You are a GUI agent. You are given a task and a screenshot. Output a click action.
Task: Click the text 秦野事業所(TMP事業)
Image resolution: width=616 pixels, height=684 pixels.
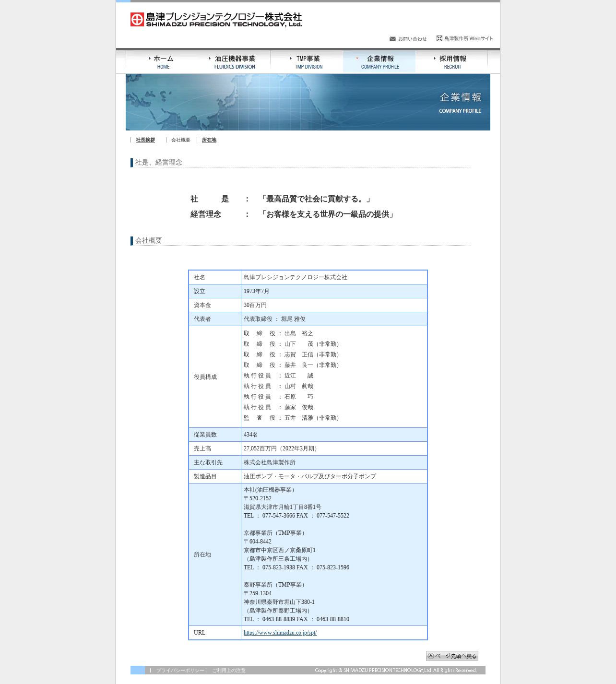click(276, 585)
